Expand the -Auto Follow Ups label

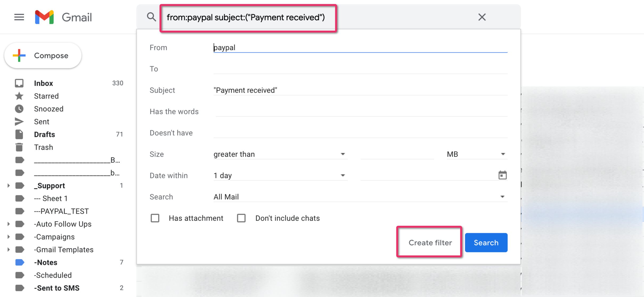tap(8, 224)
